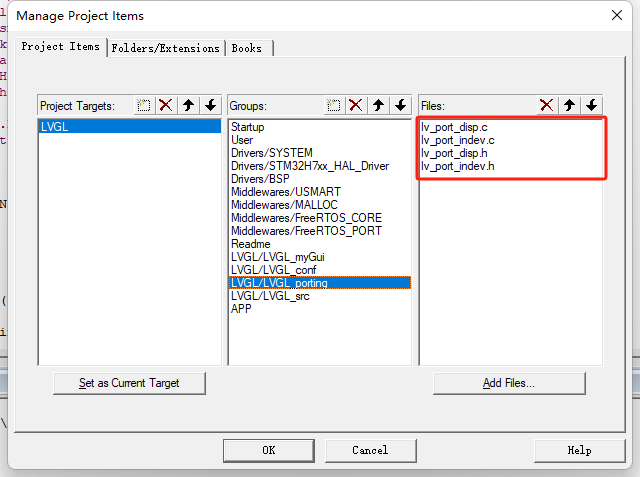The height and width of the screenshot is (477, 640).
Task: Move project target down
Action: (x=211, y=106)
